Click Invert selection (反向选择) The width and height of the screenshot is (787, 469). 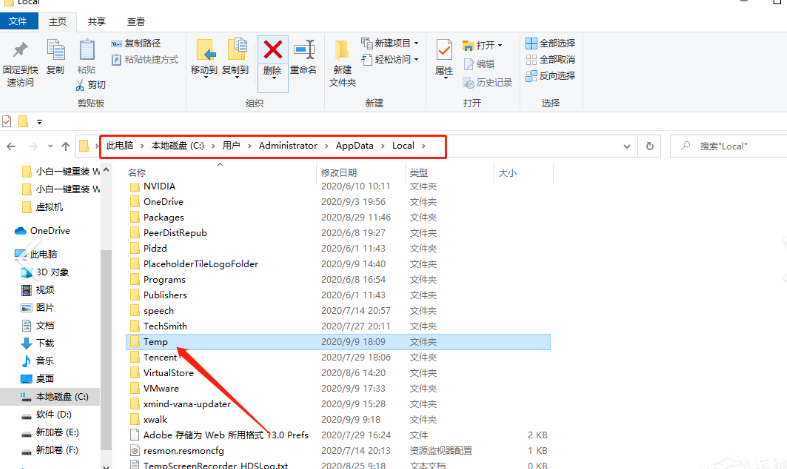[x=550, y=76]
